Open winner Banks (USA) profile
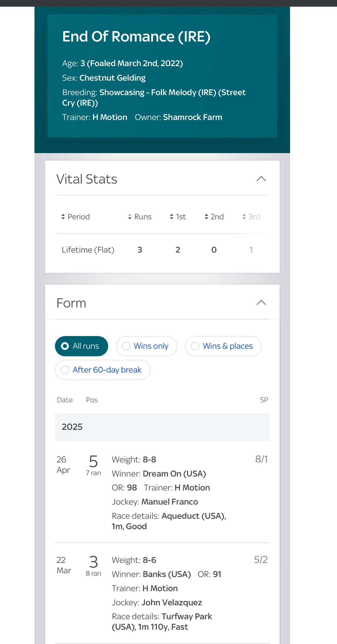337x644 pixels. click(167, 574)
